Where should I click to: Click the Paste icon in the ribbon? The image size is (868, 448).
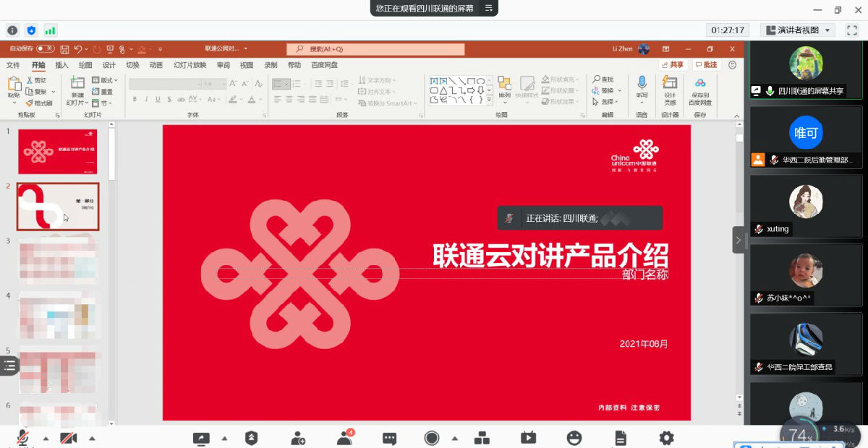[14, 85]
